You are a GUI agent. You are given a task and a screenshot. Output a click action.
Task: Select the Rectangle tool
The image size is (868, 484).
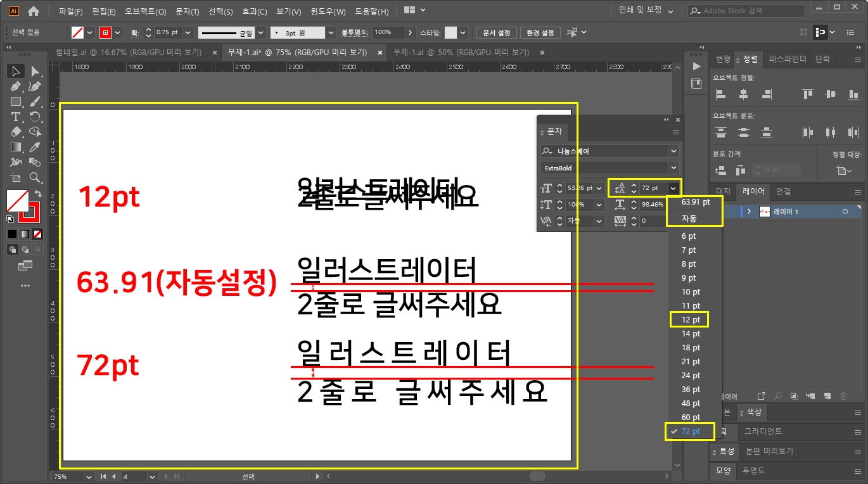tap(16, 101)
